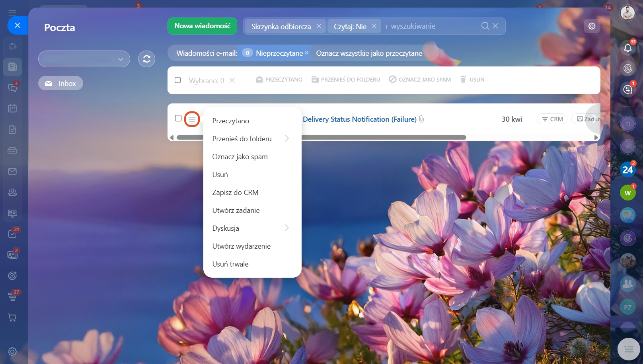Open the webmail envelope icon in left sidebar
This screenshot has width=643, height=364.
tap(12, 171)
